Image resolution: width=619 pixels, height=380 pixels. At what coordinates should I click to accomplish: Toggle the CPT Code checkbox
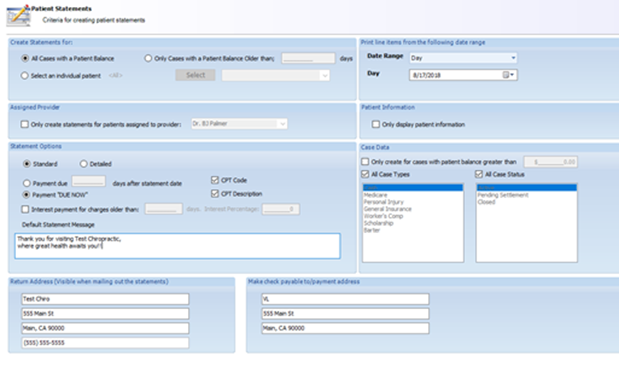215,180
